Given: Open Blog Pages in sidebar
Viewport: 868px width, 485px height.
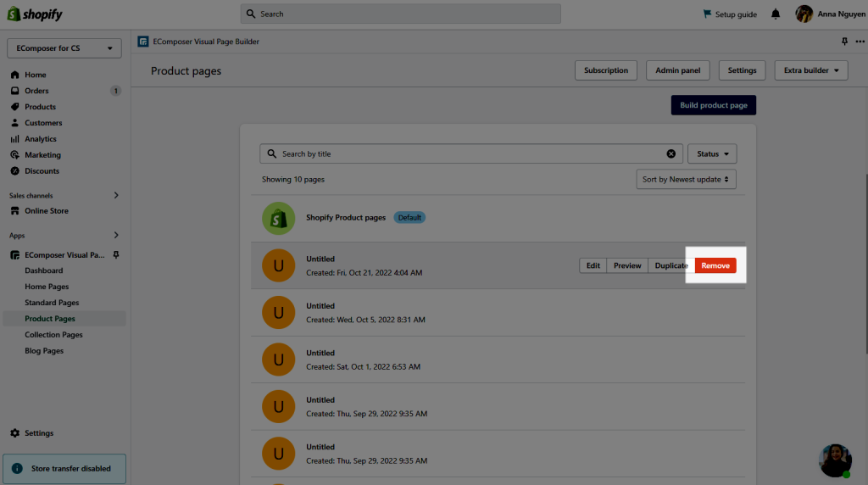Looking at the screenshot, I should click(x=44, y=351).
